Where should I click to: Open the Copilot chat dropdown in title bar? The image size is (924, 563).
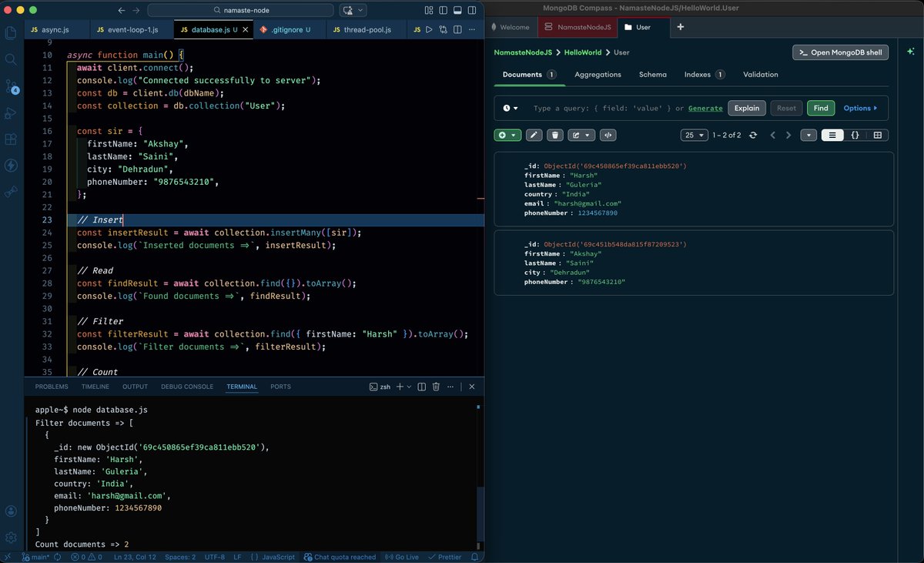tap(361, 11)
